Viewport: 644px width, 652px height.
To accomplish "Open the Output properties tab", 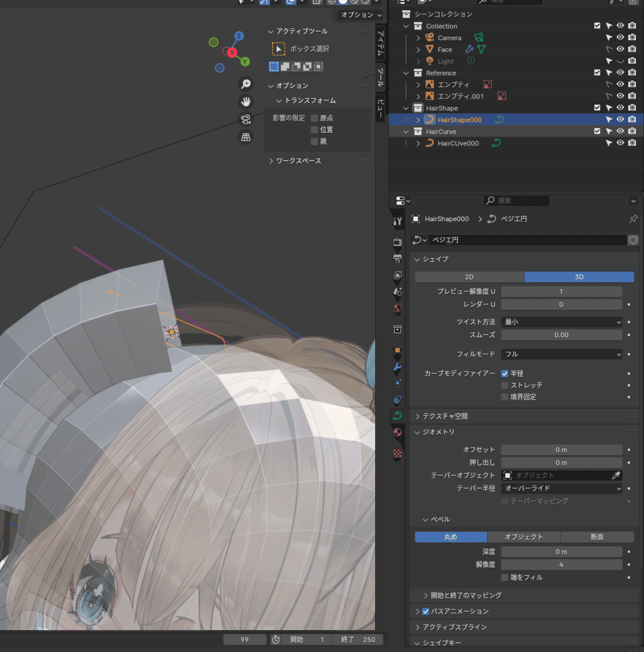I will click(397, 259).
